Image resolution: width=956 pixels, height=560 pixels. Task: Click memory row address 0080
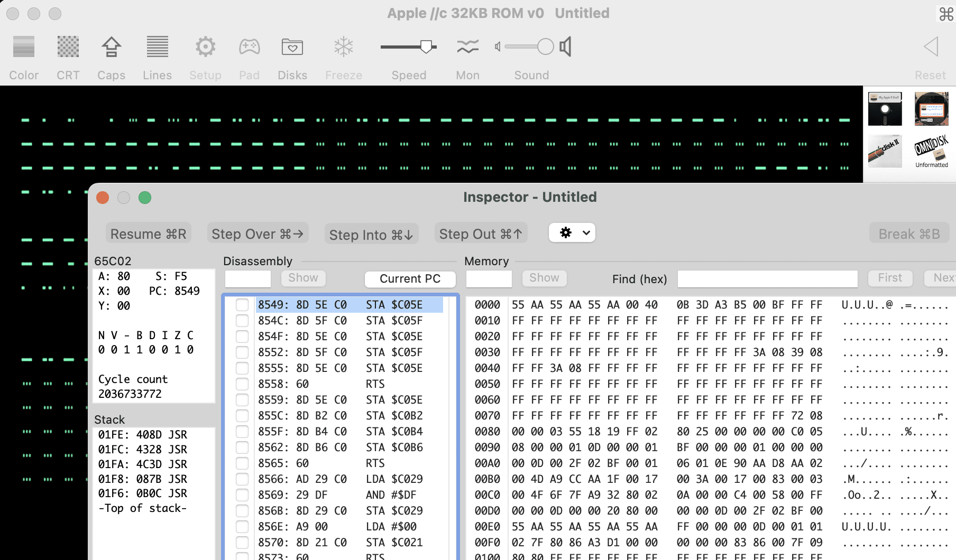[x=487, y=432]
